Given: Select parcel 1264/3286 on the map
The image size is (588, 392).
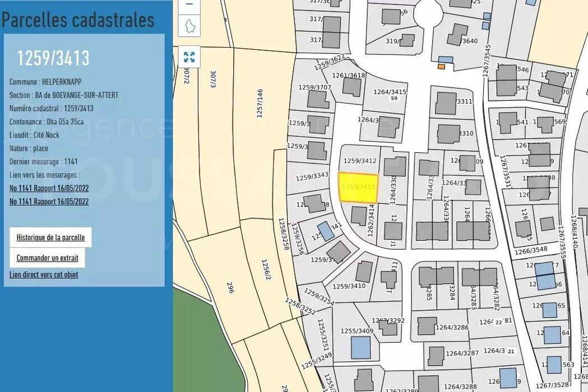Looking at the screenshot, I should point(452,328).
